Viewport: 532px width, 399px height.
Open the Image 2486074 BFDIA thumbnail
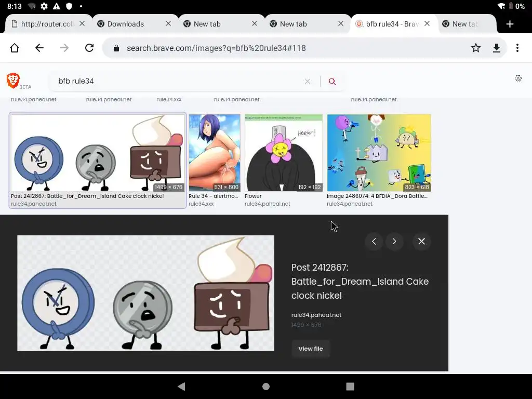point(379,153)
